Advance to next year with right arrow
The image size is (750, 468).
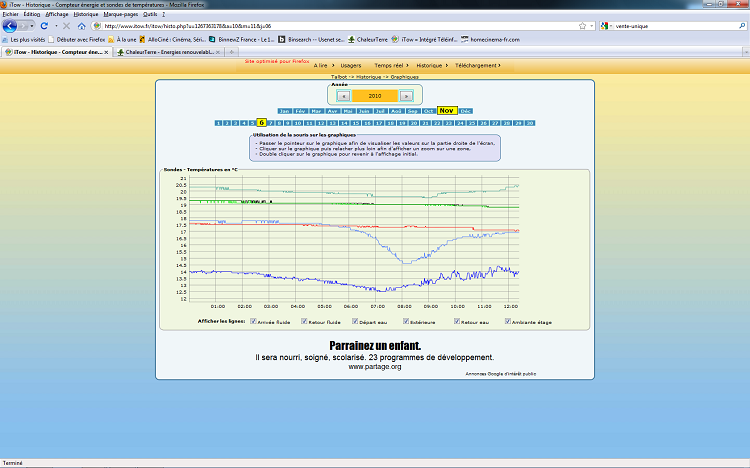tap(406, 95)
